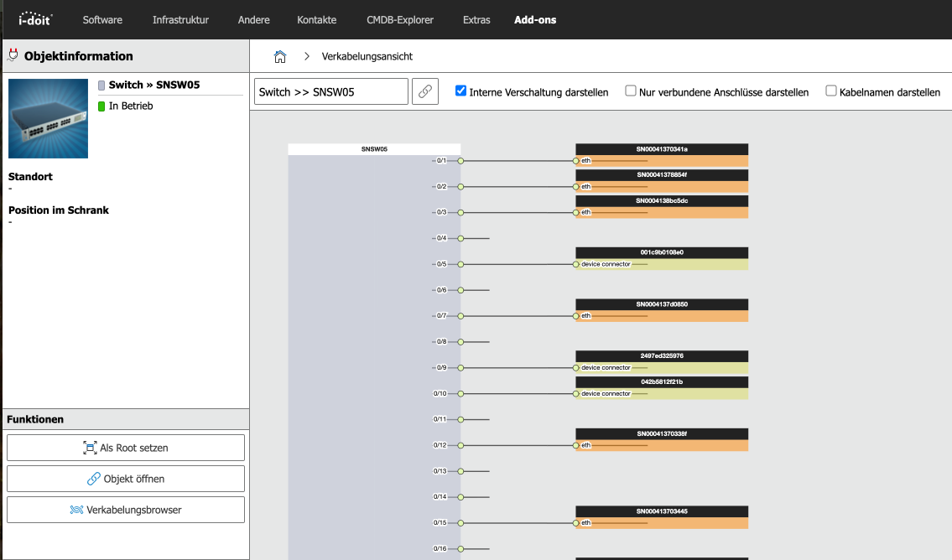Expand the Infrastruktur menu
Viewport: 952px width, 560px height.
point(180,19)
